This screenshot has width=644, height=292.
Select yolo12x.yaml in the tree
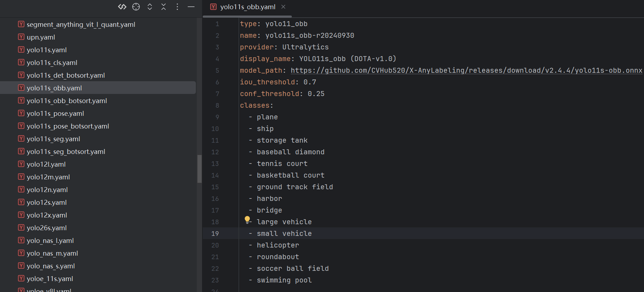pos(47,215)
